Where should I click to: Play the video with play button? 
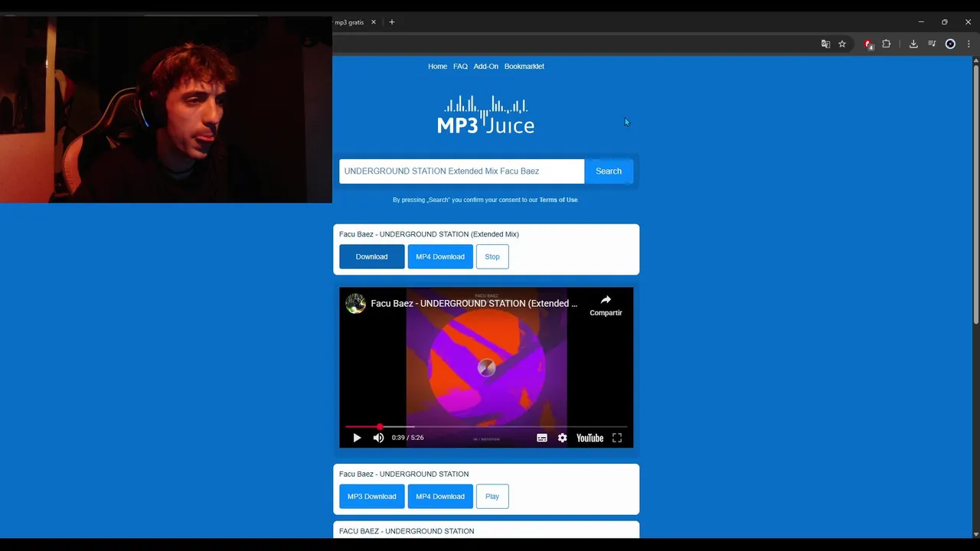coord(357,438)
